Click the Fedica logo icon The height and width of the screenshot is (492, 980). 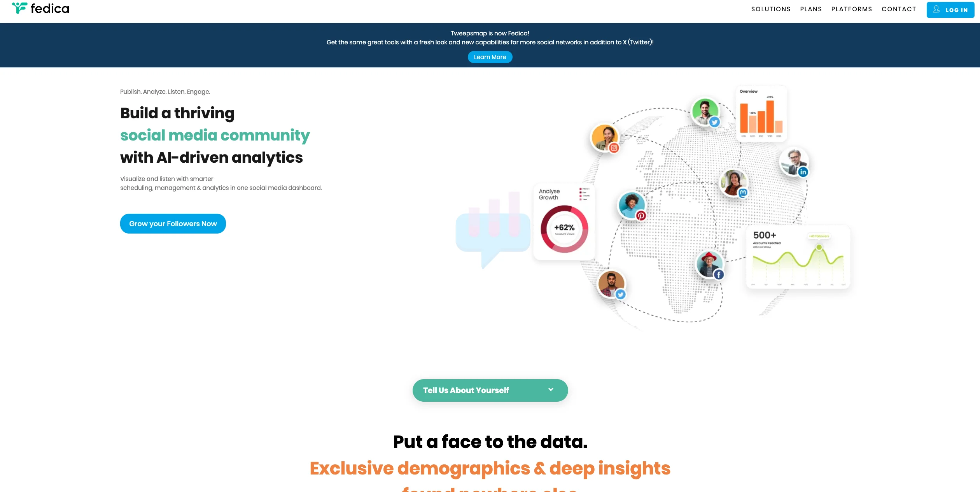(19, 8)
